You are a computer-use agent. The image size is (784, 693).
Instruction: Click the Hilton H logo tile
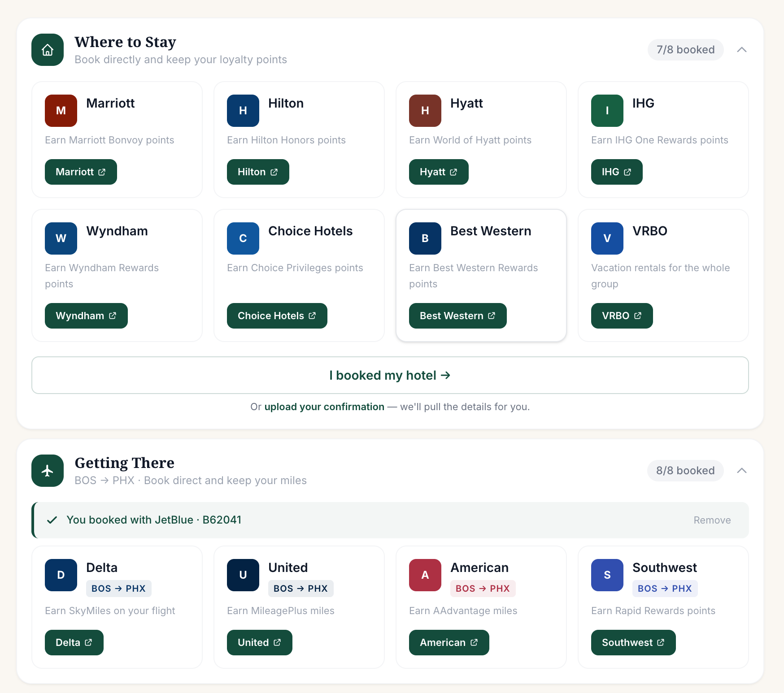click(x=243, y=111)
